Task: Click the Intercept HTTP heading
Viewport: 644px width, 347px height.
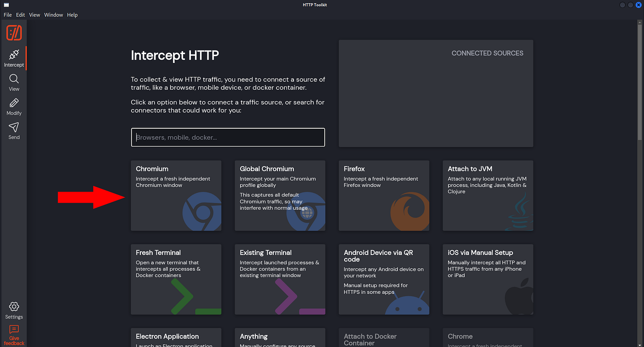Action: (175, 56)
